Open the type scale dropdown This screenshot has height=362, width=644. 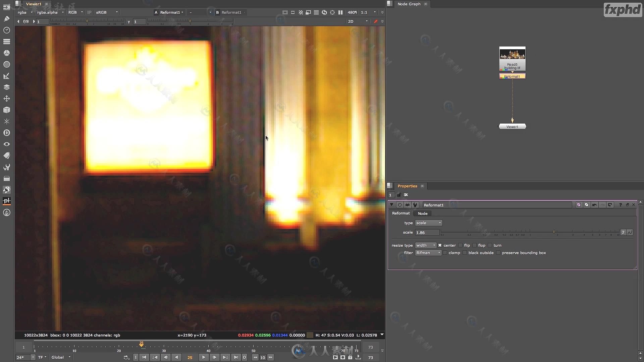point(429,223)
